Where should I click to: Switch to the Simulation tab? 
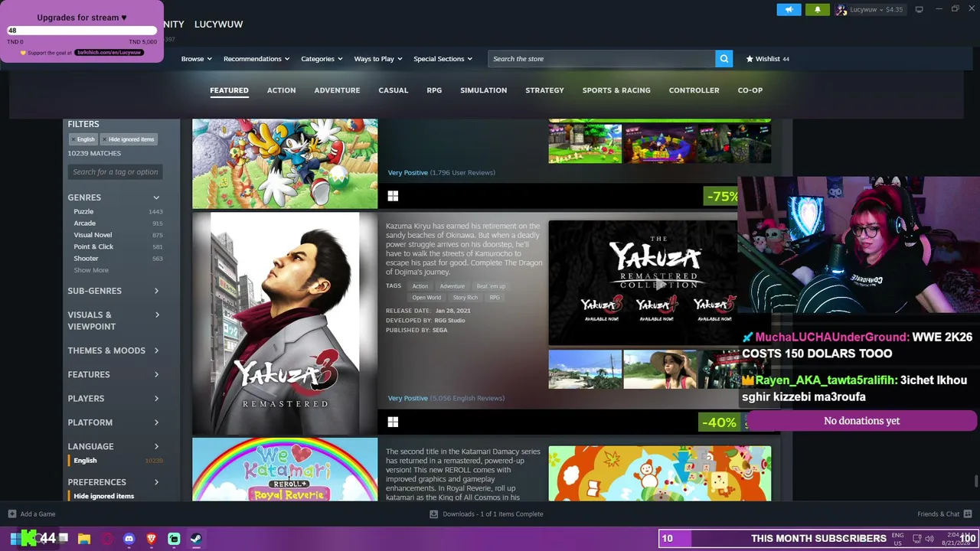[483, 90]
